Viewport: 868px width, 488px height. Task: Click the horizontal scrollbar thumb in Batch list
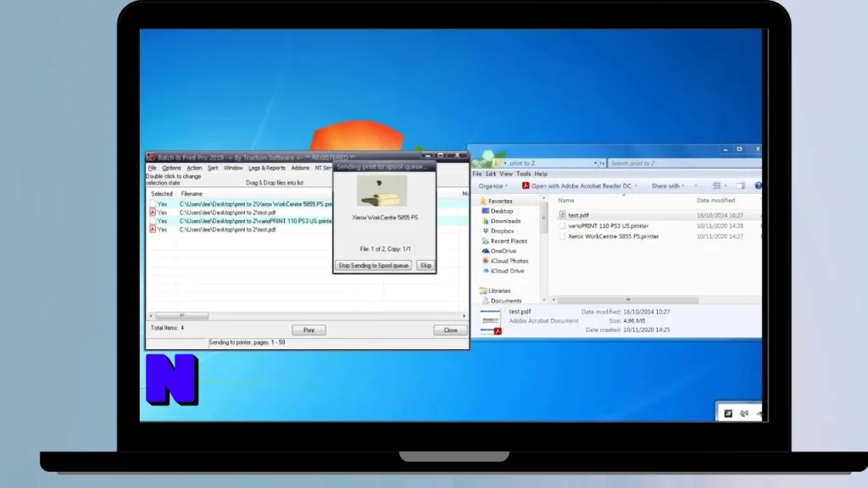tap(181, 315)
